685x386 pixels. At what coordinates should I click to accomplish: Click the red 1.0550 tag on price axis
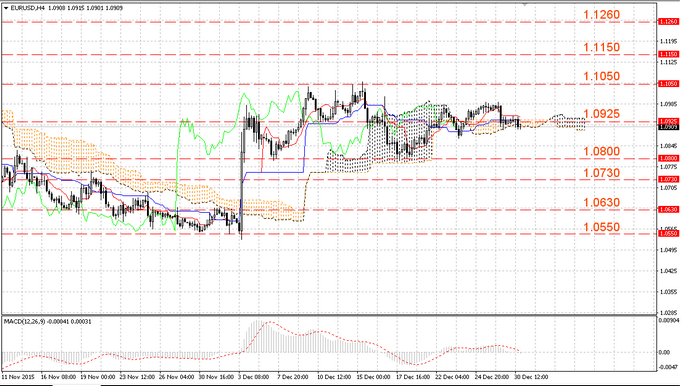(668, 234)
